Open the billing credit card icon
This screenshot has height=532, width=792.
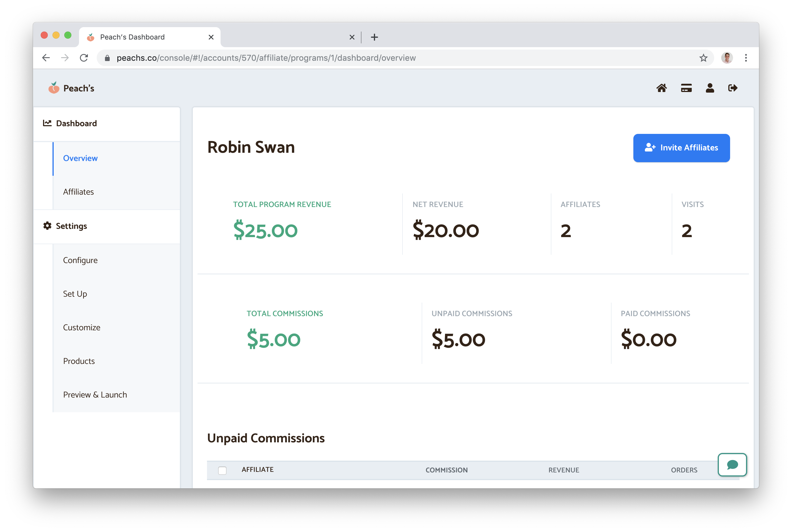(x=686, y=88)
